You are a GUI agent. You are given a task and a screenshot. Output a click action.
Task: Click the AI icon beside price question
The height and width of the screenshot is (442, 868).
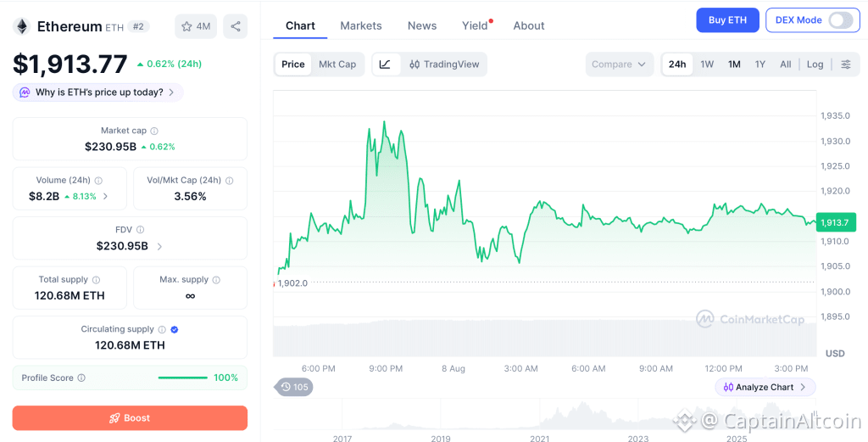click(25, 92)
